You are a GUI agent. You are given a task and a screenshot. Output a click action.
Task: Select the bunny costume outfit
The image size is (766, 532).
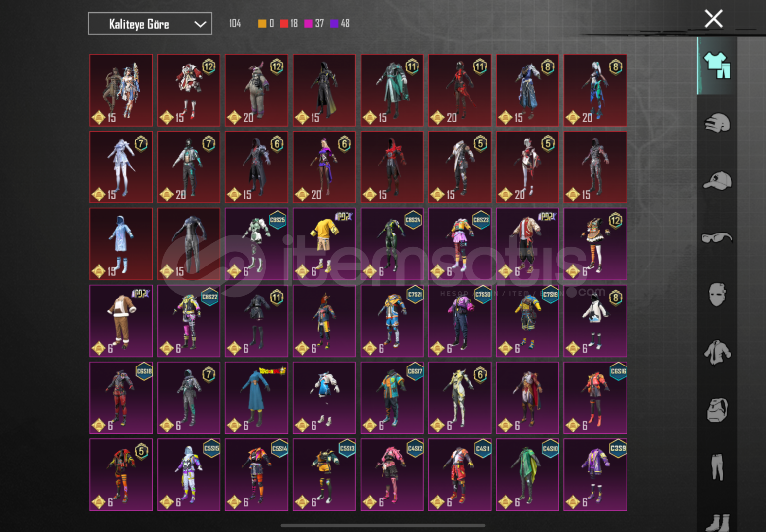[x=256, y=90]
